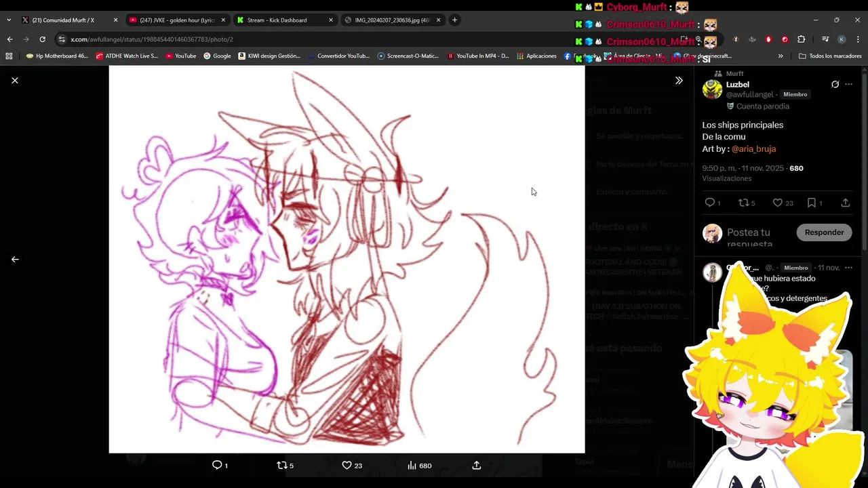
Task: Click the site information icon in address bar
Action: 62,39
